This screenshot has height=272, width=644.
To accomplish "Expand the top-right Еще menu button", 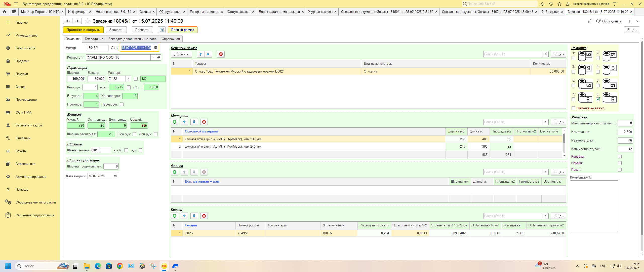I will pos(631,30).
